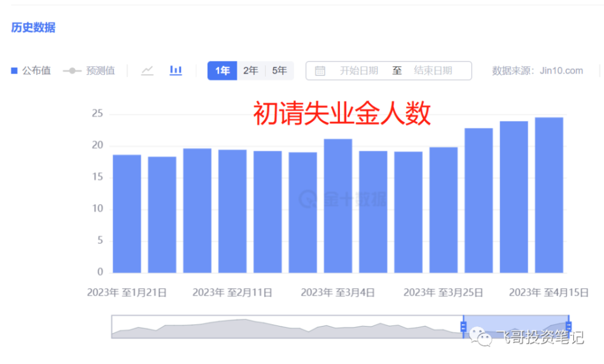Click the tallest bar at 2023年 至4月15日
Image resolution: width=604 pixels, height=364 pixels.
549,195
